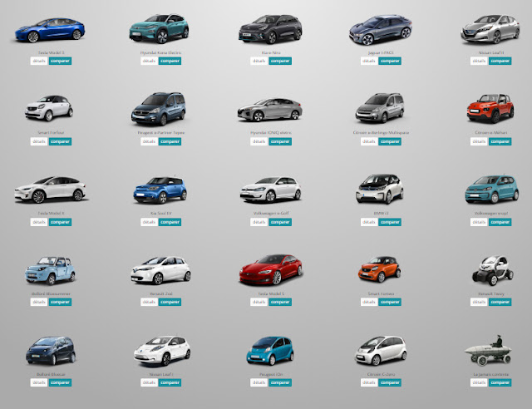Open the blue Peugeot e-Partner Tepee image
532x409 pixels.
[159, 109]
